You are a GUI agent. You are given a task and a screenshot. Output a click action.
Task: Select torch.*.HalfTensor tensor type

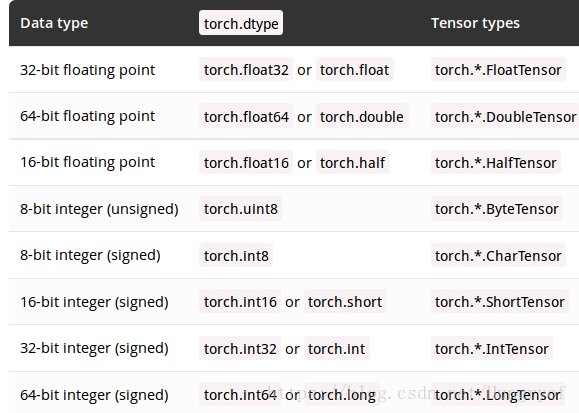click(x=496, y=163)
